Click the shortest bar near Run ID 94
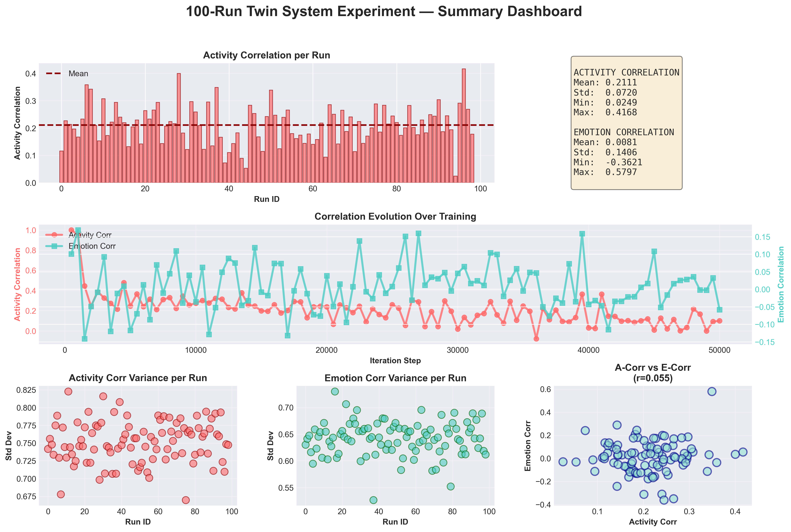The image size is (791, 532). point(456,179)
